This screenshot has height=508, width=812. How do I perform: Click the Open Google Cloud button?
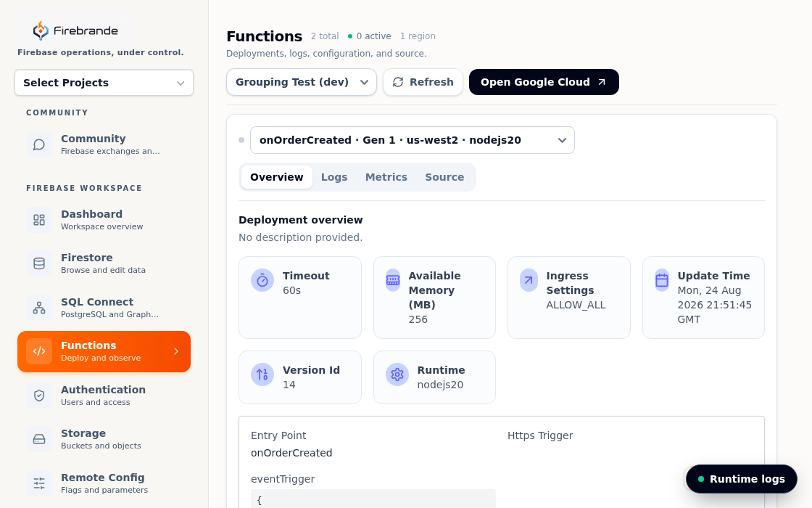tap(544, 82)
